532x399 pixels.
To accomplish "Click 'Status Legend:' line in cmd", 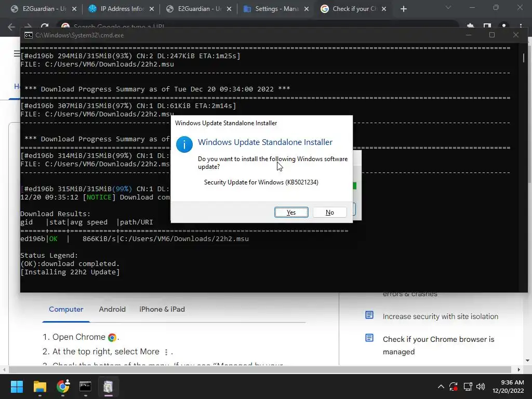I will [x=49, y=256].
